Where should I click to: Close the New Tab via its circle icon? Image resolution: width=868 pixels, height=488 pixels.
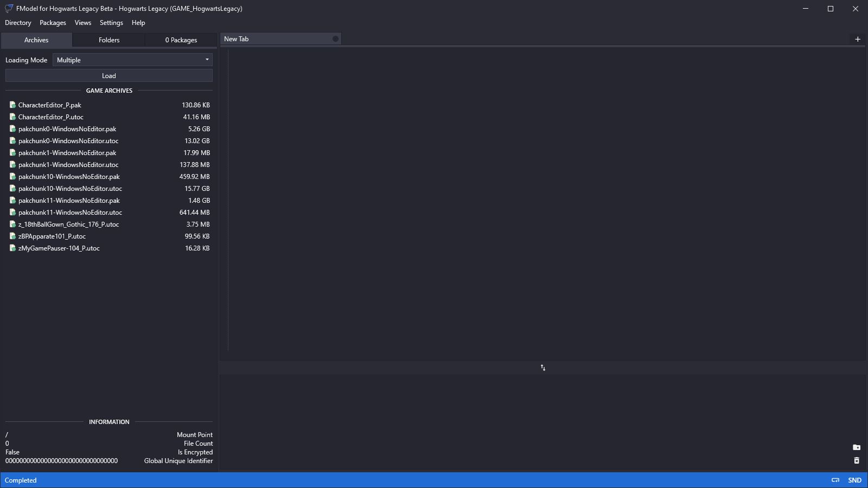point(335,39)
